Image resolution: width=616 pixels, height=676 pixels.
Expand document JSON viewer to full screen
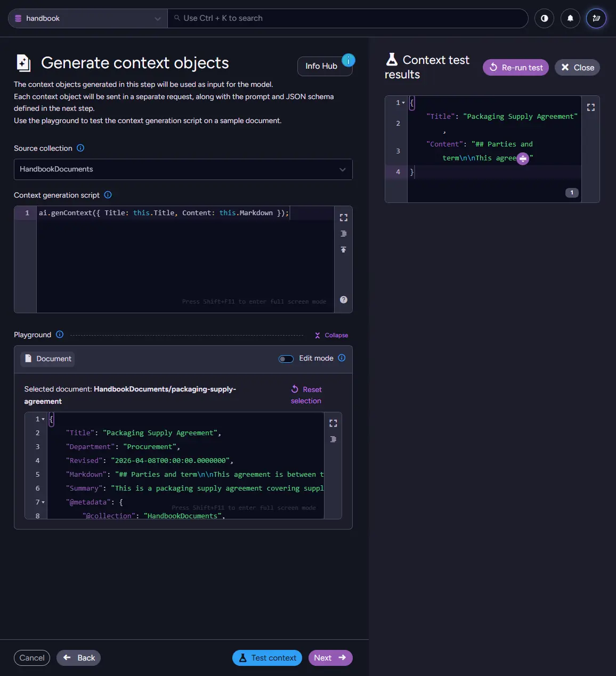[x=333, y=423]
